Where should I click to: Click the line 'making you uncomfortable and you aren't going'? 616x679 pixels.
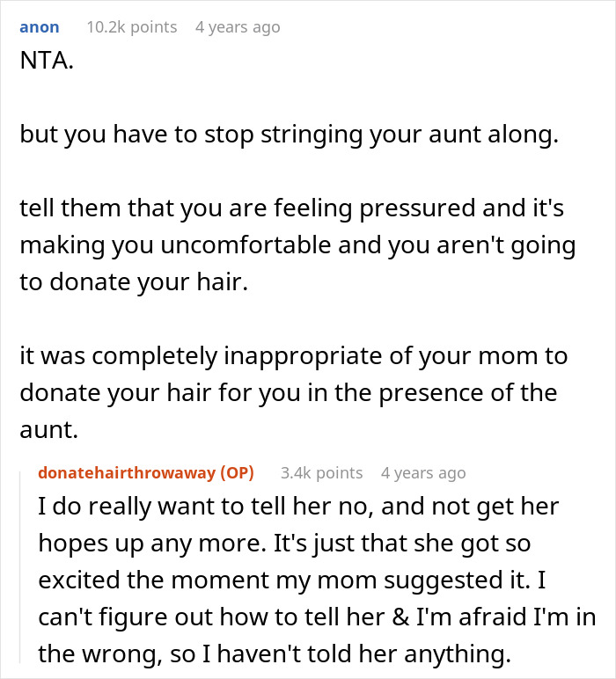coord(297,247)
